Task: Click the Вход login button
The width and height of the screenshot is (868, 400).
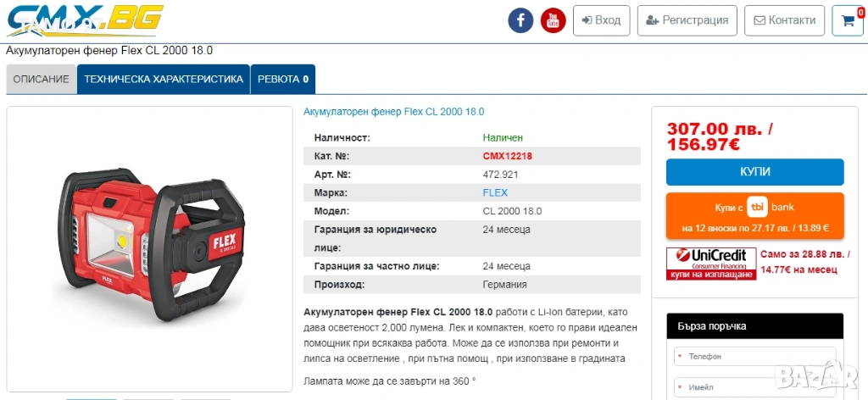Action: coord(601,20)
